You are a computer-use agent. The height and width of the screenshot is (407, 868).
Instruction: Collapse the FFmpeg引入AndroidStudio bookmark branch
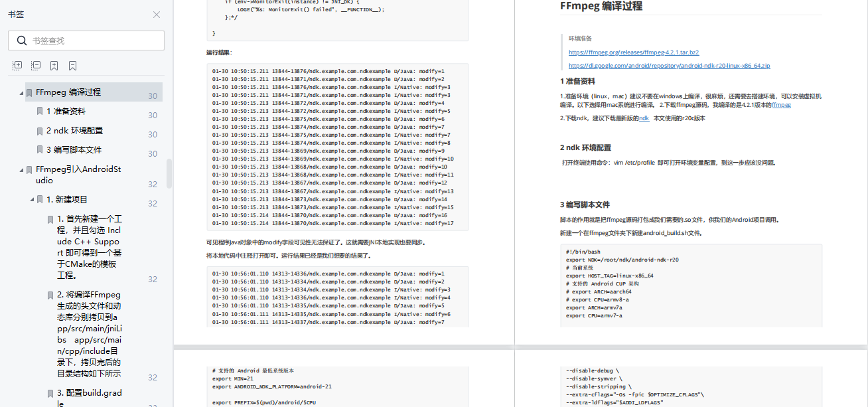(x=21, y=169)
